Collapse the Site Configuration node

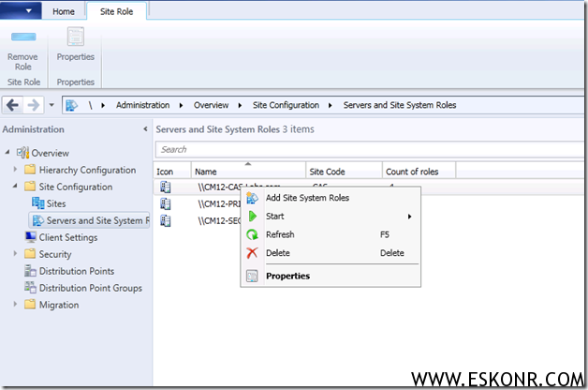pyautogui.click(x=15, y=186)
